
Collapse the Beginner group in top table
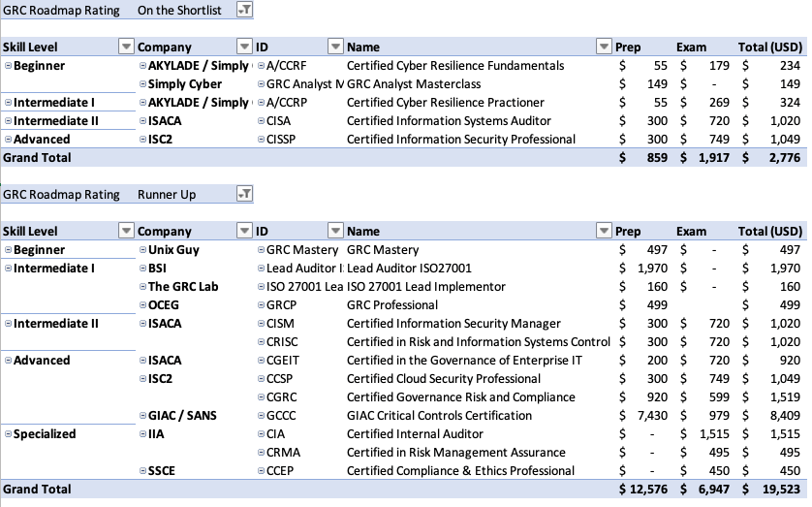9,66
